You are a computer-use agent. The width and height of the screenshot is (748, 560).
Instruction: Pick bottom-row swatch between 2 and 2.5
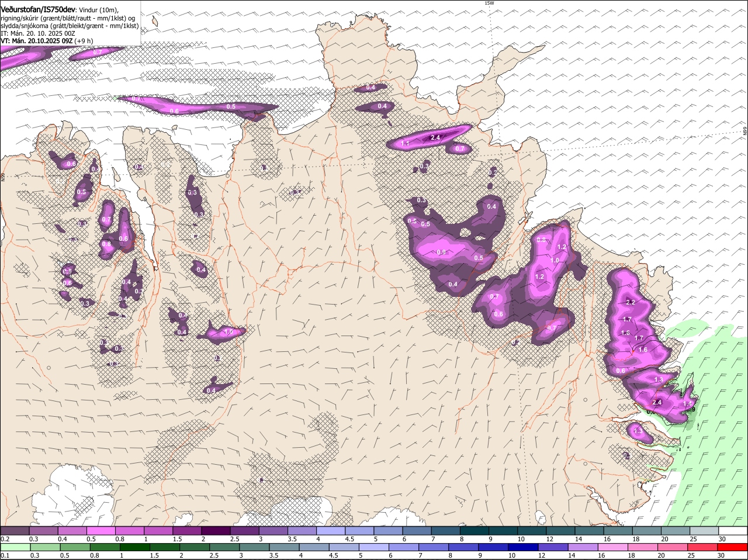coord(195,547)
